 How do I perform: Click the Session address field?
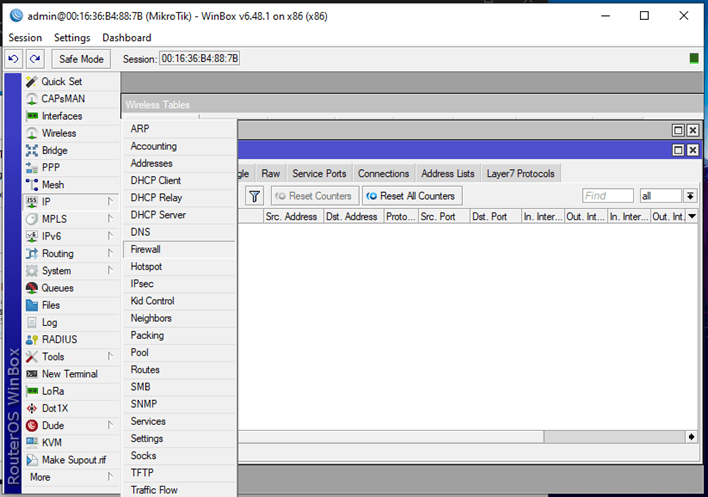point(200,59)
